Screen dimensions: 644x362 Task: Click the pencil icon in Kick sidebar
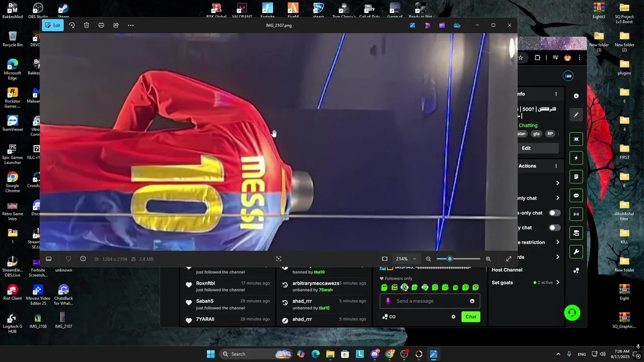click(x=576, y=115)
